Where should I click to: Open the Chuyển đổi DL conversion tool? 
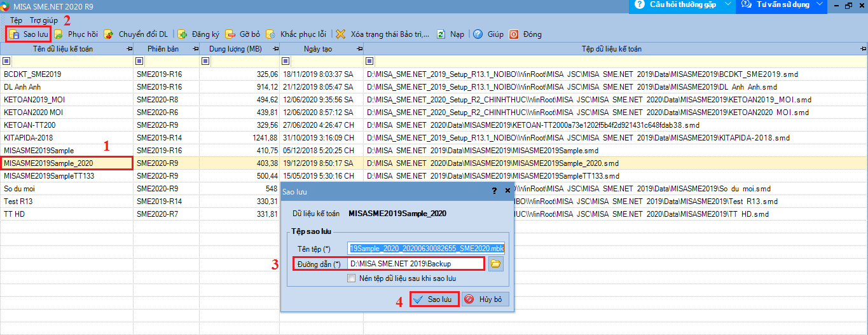[136, 34]
